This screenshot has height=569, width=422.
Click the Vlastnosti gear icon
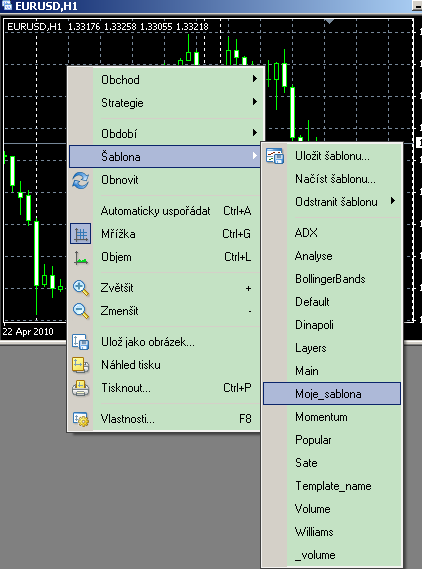[x=80, y=419]
